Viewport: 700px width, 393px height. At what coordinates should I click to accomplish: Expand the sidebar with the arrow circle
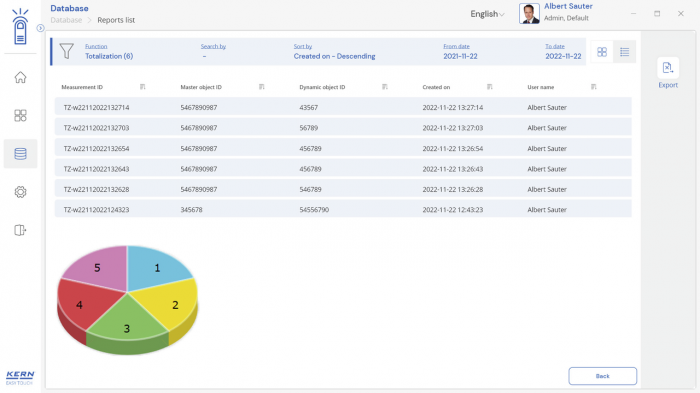click(x=40, y=28)
